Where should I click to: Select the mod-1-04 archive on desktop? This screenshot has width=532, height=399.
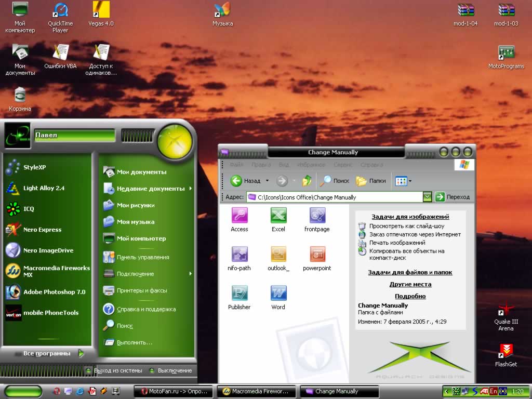pyautogui.click(x=465, y=15)
